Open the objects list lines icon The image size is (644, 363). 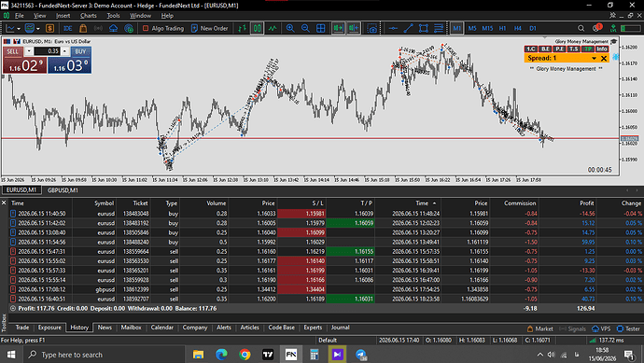(439, 28)
